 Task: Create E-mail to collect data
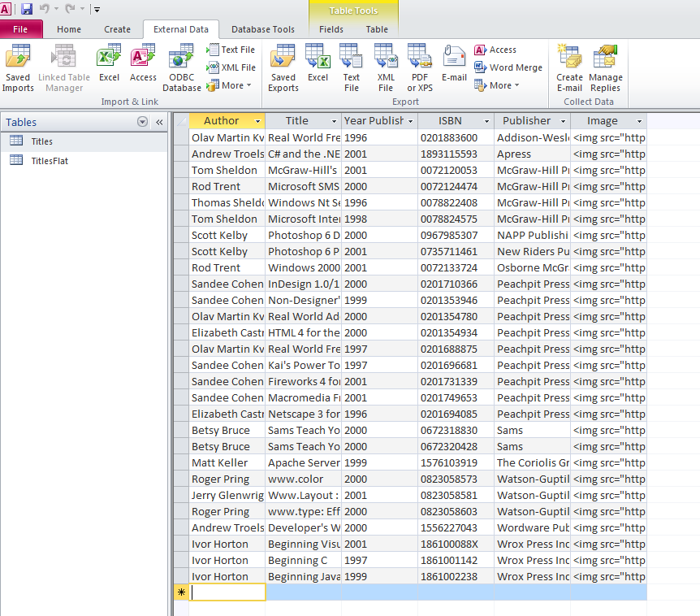569,68
